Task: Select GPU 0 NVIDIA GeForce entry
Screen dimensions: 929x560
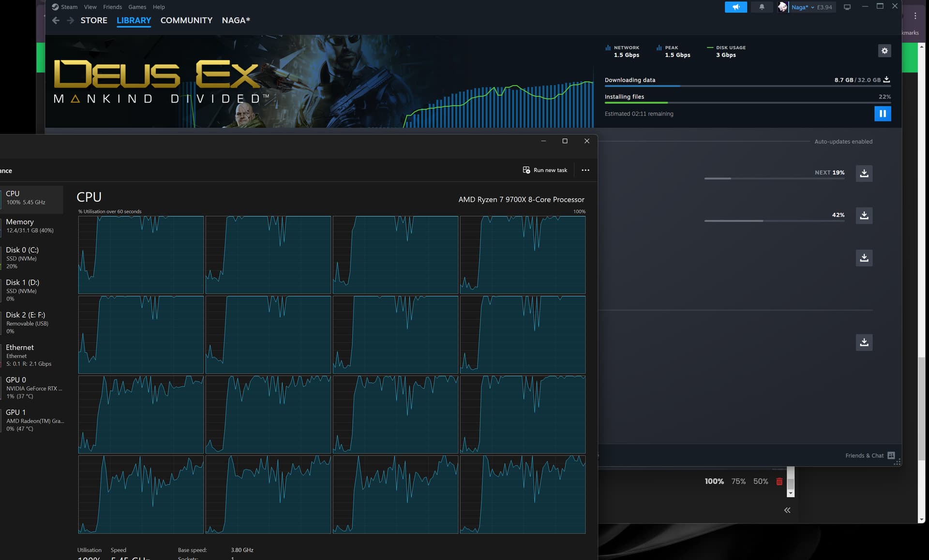Action: click(31, 388)
